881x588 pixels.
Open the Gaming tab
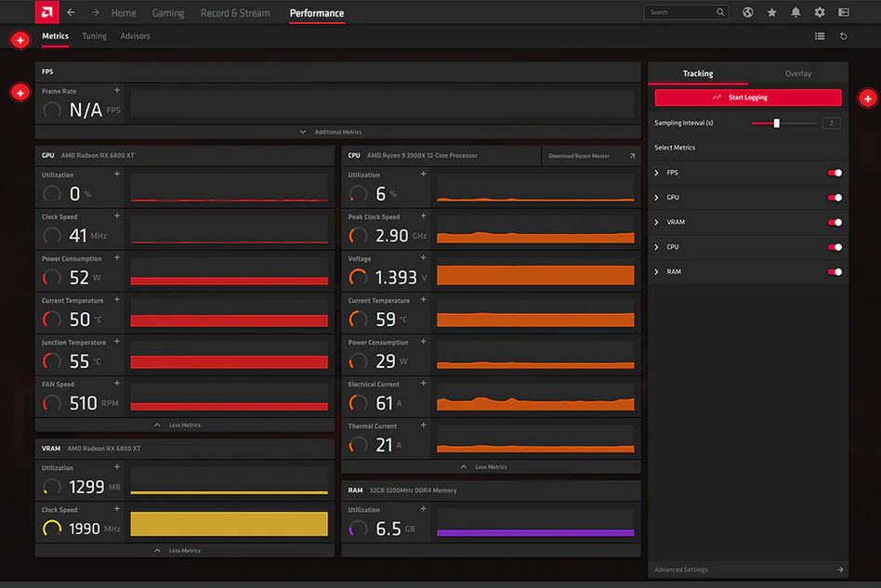pyautogui.click(x=168, y=13)
